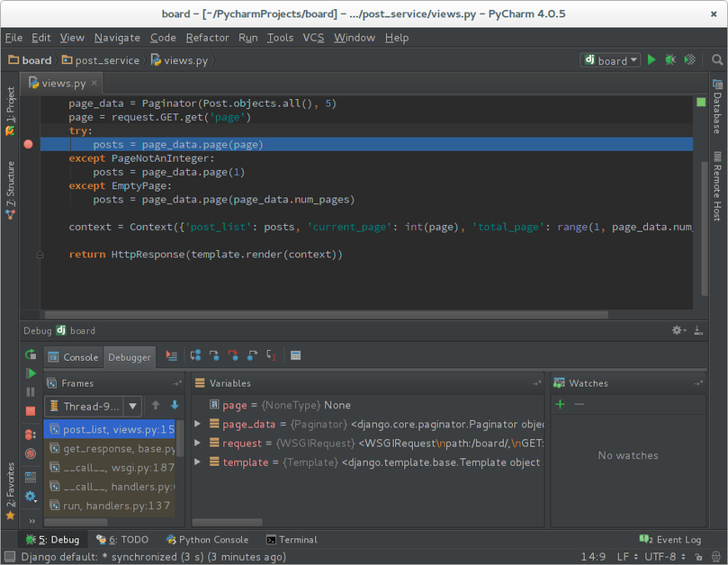Hide the Debug tool window
The width and height of the screenshot is (728, 565).
(697, 330)
